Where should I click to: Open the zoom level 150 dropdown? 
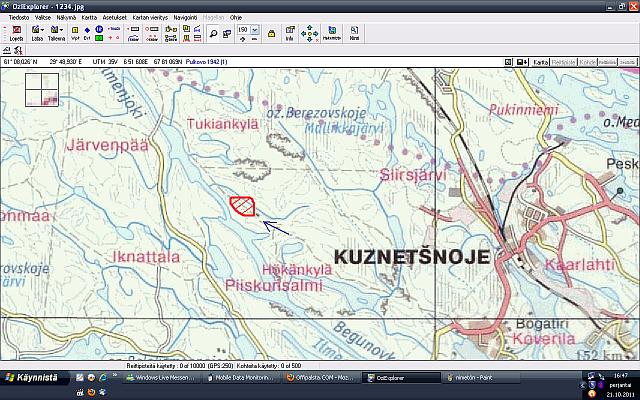point(255,31)
